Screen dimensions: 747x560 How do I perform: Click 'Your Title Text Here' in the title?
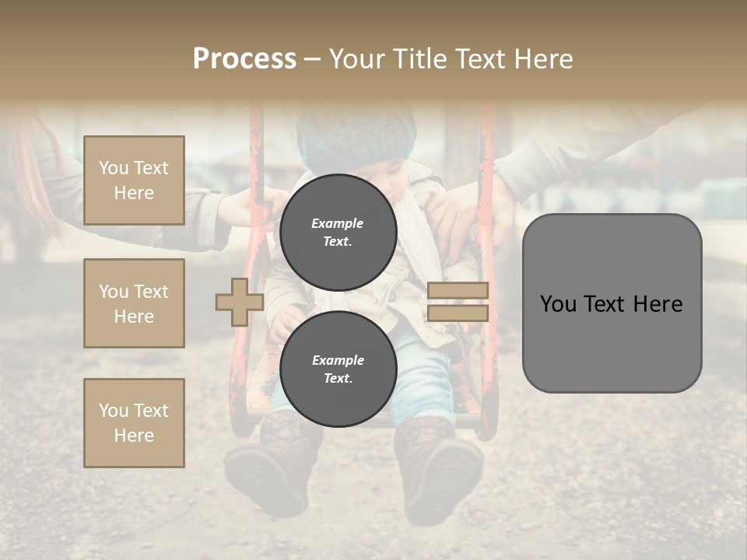(x=451, y=58)
